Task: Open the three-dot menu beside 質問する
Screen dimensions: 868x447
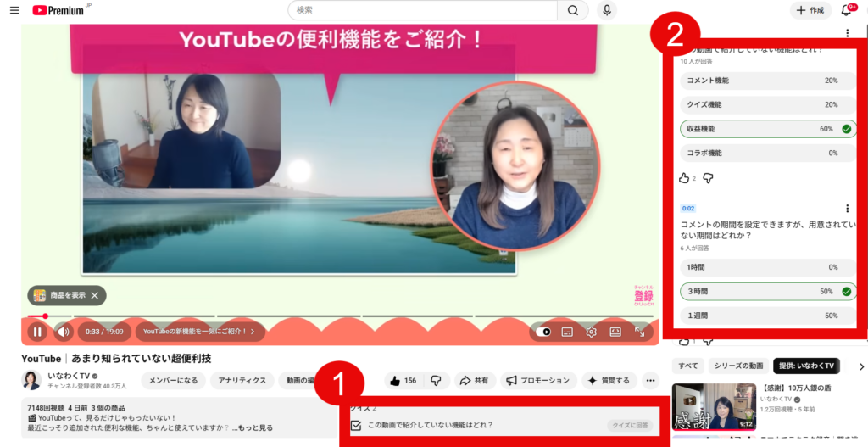Action: 651,381
